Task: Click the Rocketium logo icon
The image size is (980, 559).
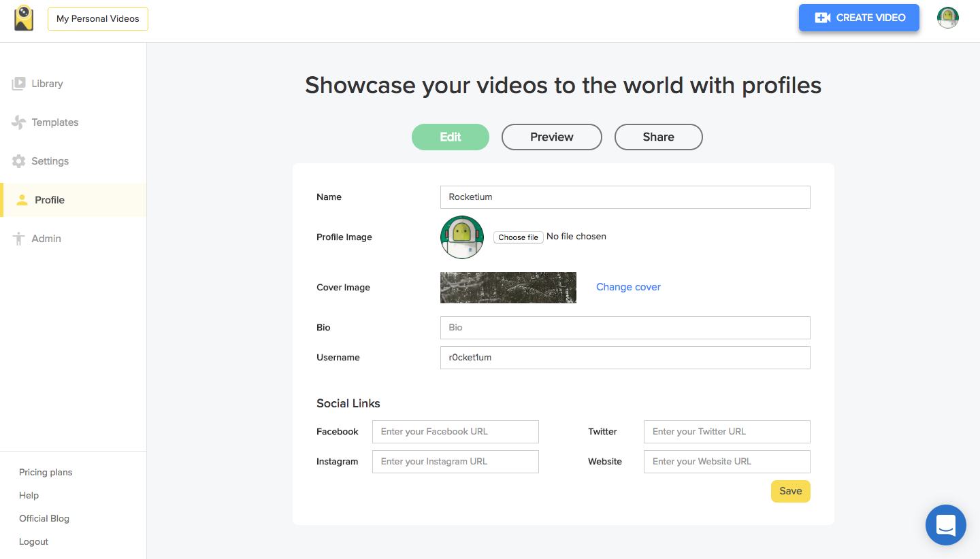Action: pos(24,18)
